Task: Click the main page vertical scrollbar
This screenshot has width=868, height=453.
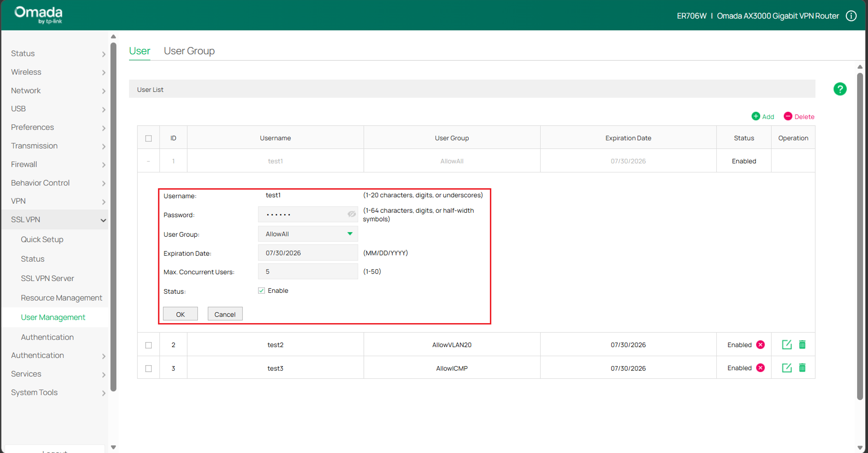Action: 860,237
